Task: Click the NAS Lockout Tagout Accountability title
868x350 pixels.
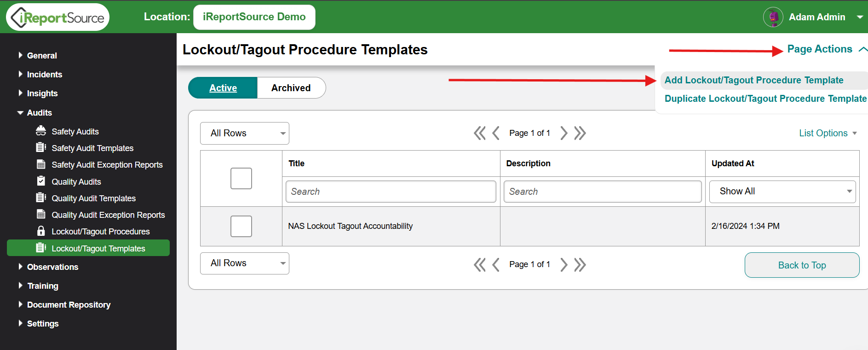Action: click(350, 226)
